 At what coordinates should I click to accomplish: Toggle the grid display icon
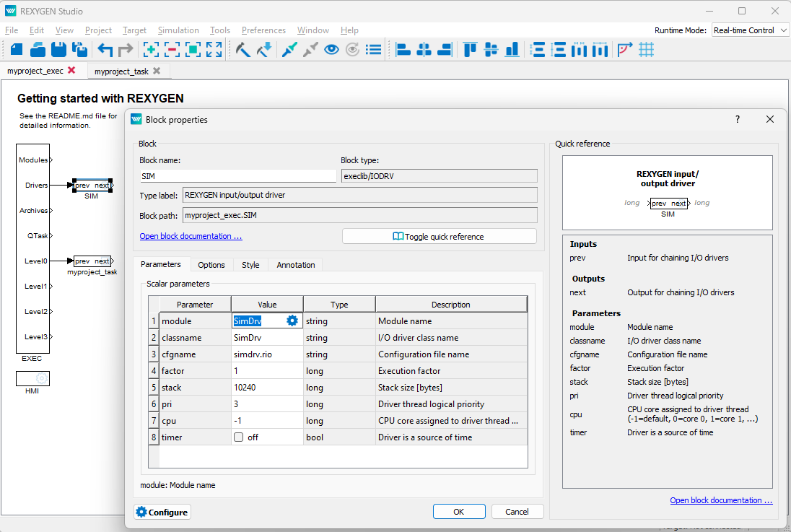pos(646,50)
